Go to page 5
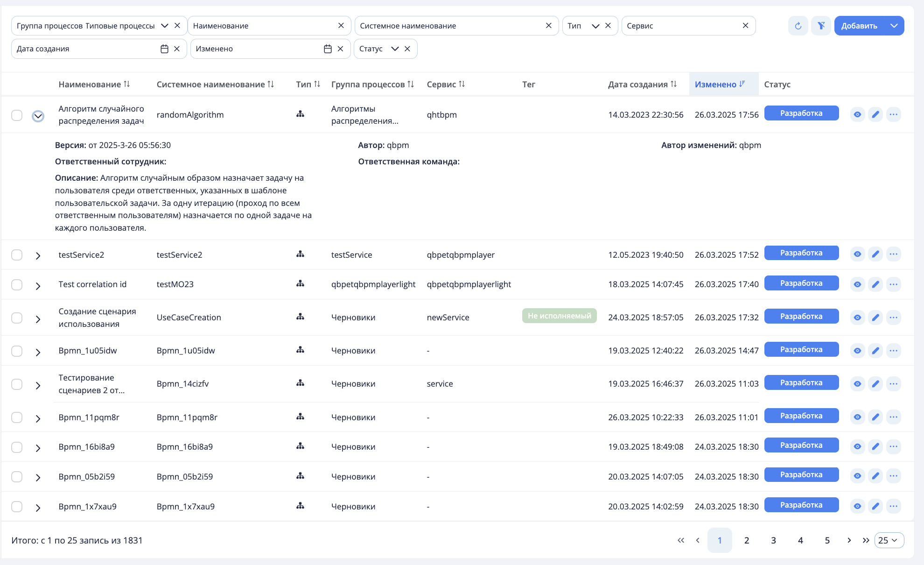This screenshot has width=924, height=565. pos(827,540)
